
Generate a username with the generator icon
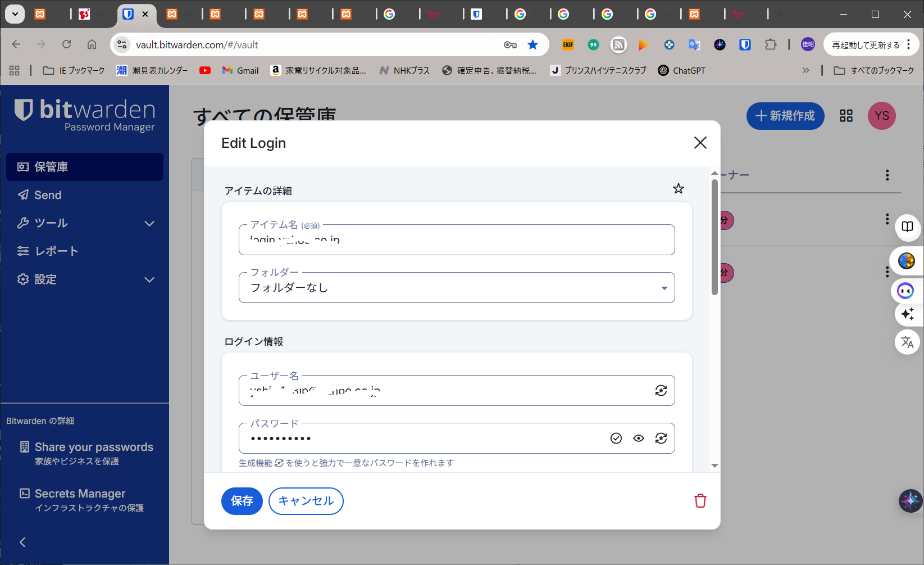click(661, 391)
